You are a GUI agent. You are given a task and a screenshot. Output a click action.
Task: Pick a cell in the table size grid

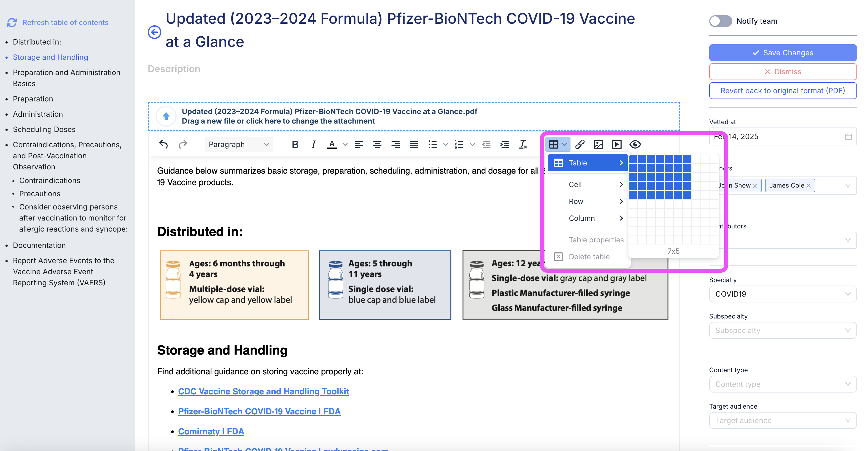point(673,199)
